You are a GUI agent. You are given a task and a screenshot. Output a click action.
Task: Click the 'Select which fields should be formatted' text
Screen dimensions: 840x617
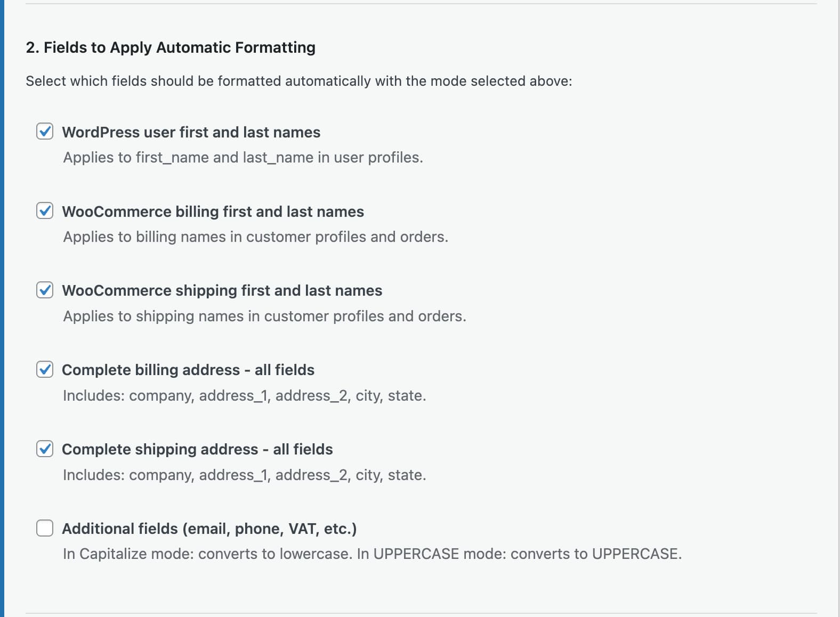tap(298, 81)
